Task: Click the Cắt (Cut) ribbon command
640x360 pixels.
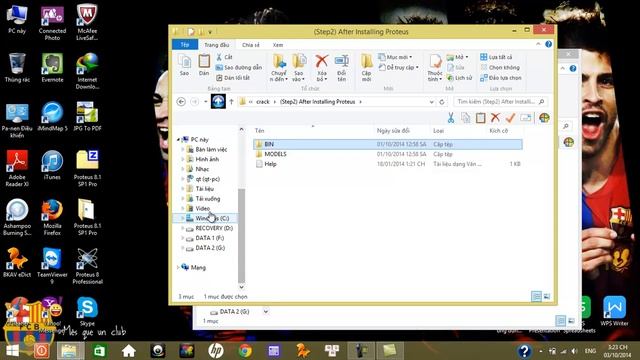Action: (224, 57)
